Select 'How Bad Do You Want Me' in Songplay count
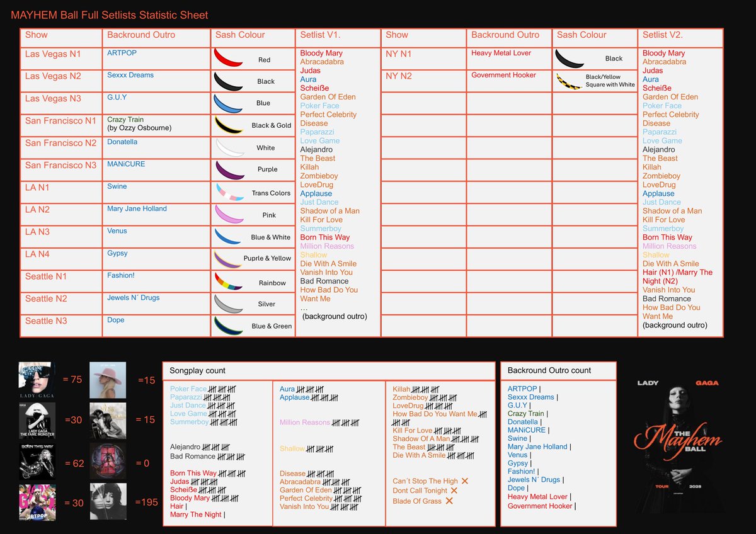The width and height of the screenshot is (756, 534). [x=435, y=414]
